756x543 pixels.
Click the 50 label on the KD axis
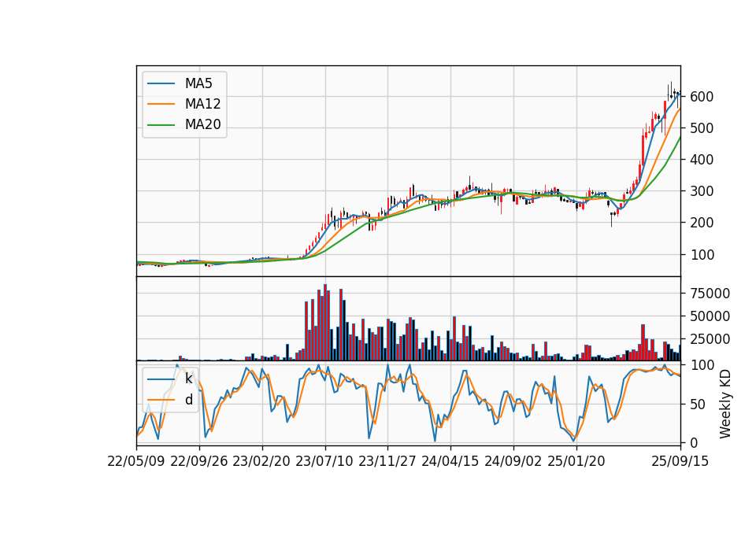pos(698,404)
